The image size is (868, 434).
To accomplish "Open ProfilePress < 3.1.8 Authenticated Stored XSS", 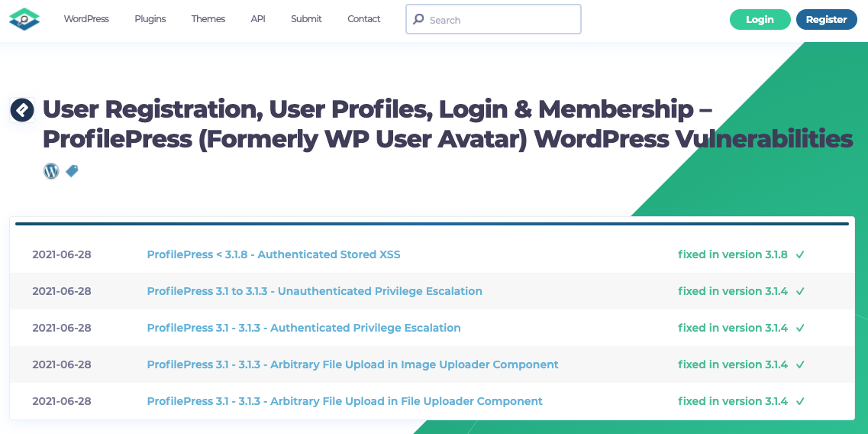I will click(x=273, y=254).
